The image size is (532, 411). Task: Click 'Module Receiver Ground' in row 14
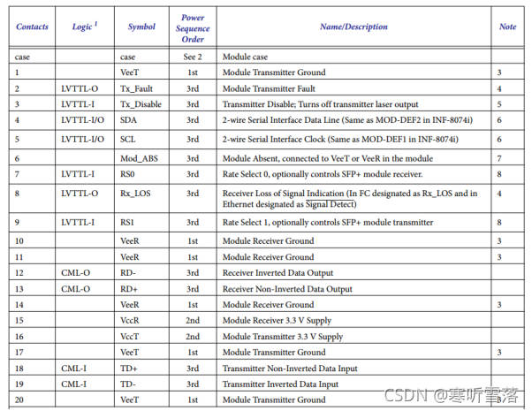(268, 305)
